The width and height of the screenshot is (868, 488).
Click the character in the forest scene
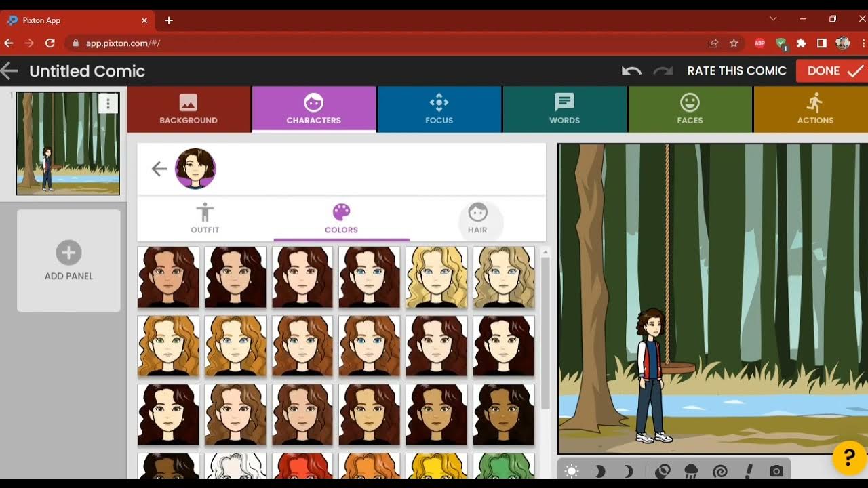[x=653, y=376]
